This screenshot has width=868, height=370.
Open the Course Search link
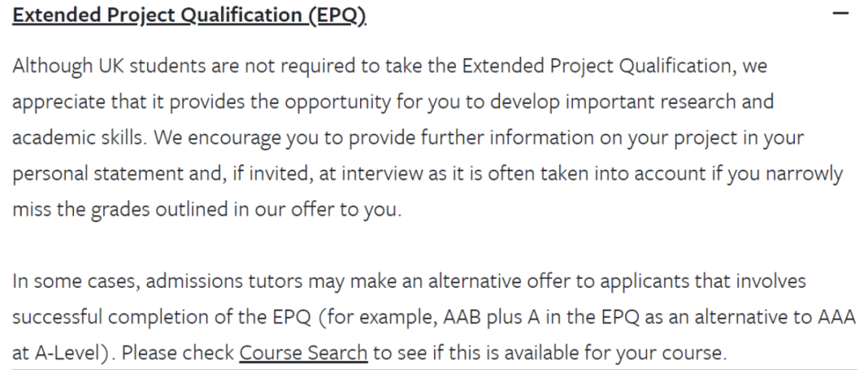tap(303, 352)
